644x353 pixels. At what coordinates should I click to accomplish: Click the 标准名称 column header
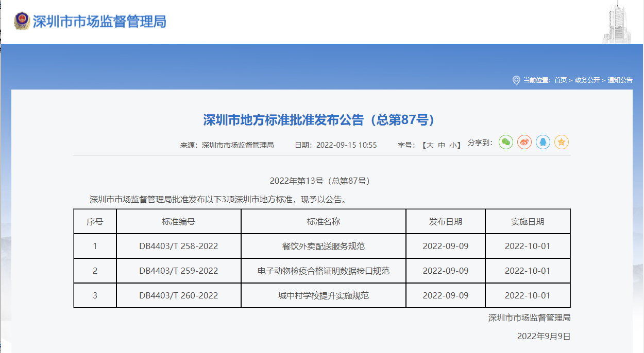324,222
